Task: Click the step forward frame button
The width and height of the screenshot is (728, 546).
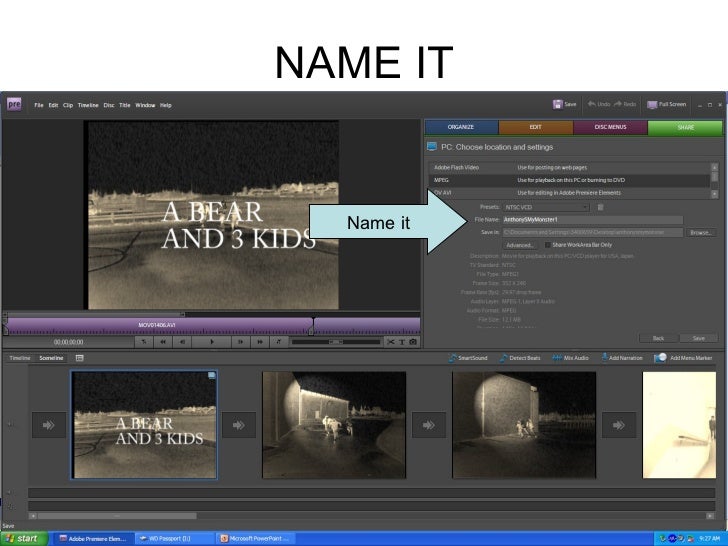Action: 240,342
